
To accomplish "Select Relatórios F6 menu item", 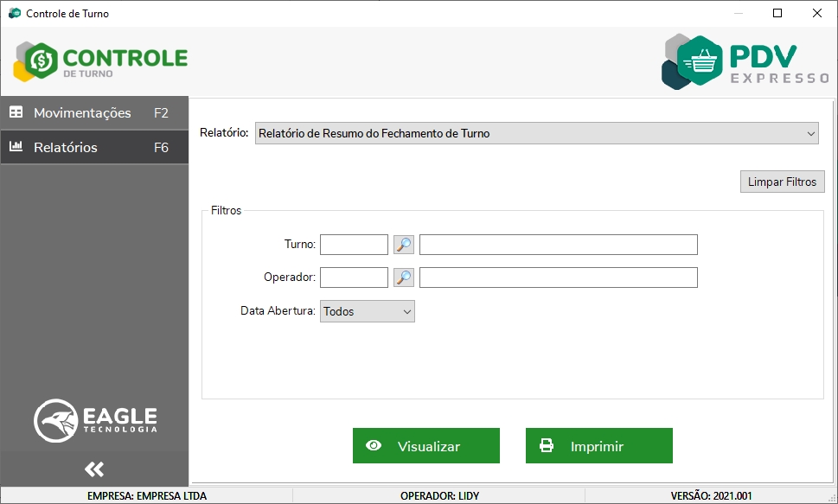I will click(94, 147).
